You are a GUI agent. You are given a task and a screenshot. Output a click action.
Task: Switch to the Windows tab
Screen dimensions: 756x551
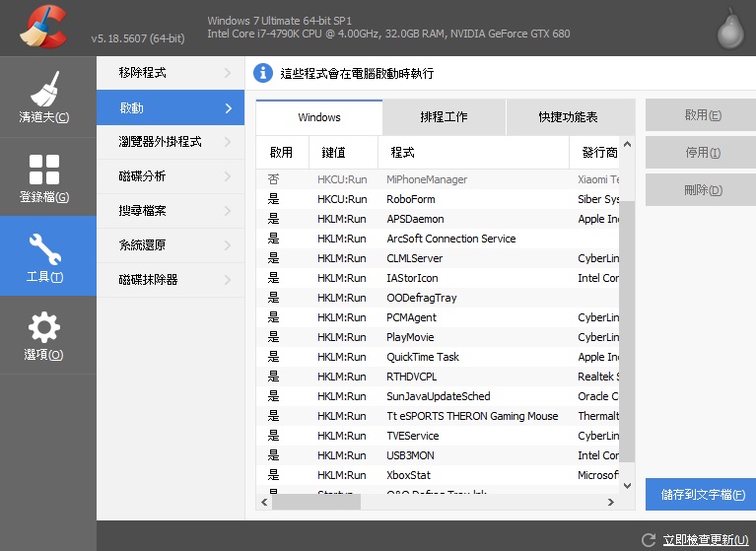[x=319, y=117]
